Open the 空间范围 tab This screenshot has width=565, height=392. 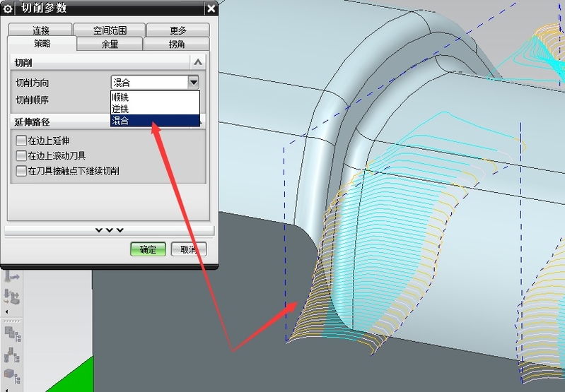(x=110, y=30)
